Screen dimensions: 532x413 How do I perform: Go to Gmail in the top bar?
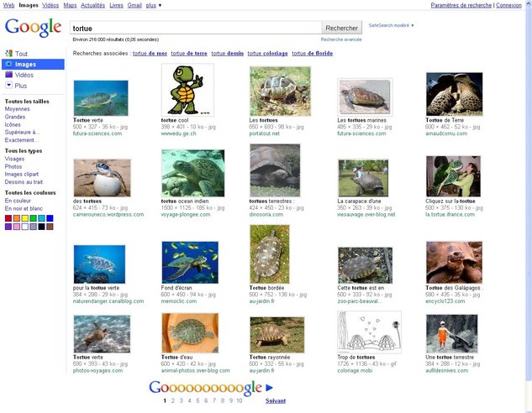(134, 5)
